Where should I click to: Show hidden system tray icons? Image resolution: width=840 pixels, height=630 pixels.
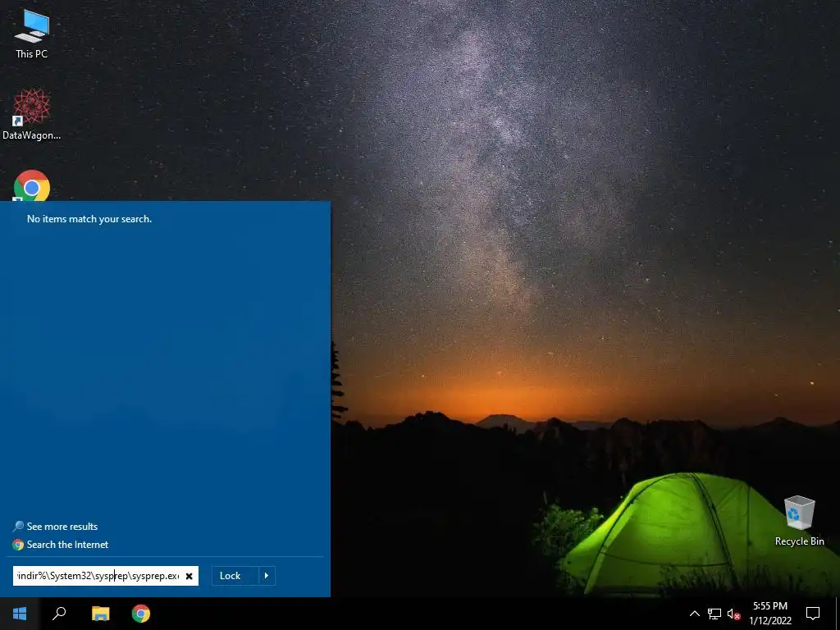tap(694, 614)
